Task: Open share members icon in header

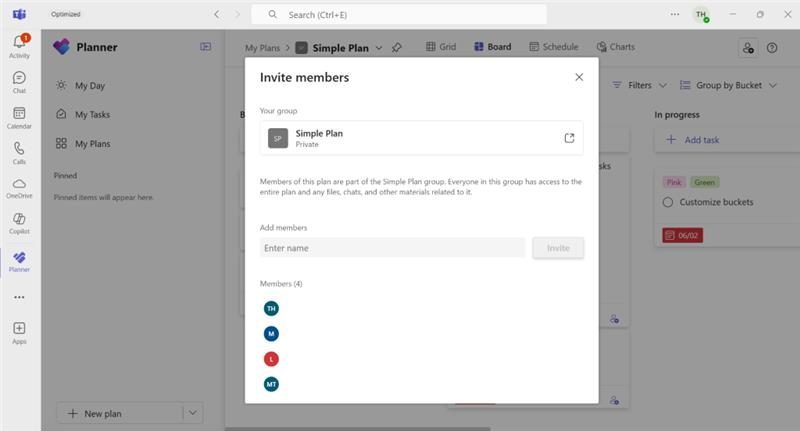Action: point(748,48)
